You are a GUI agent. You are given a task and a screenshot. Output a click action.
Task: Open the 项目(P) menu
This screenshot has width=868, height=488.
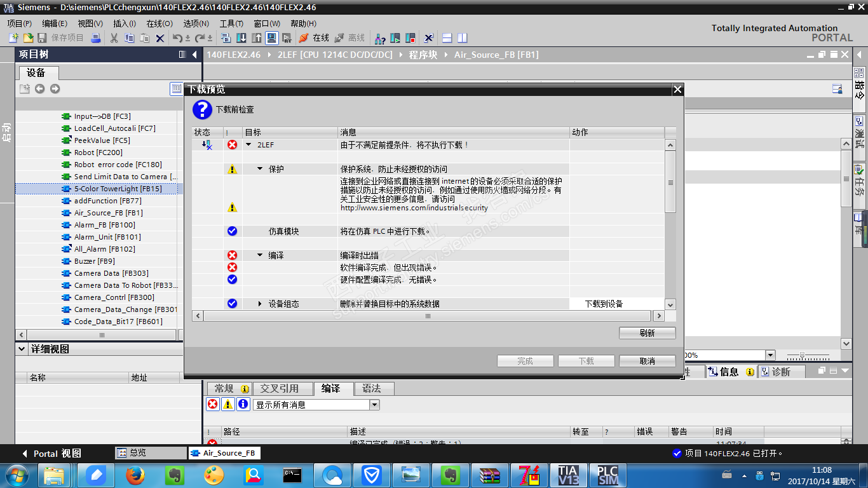tap(20, 24)
